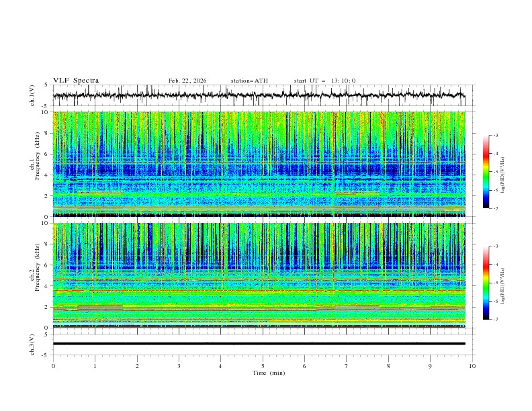Click the "-4" tick on ch.2 colorbar

coord(496,265)
